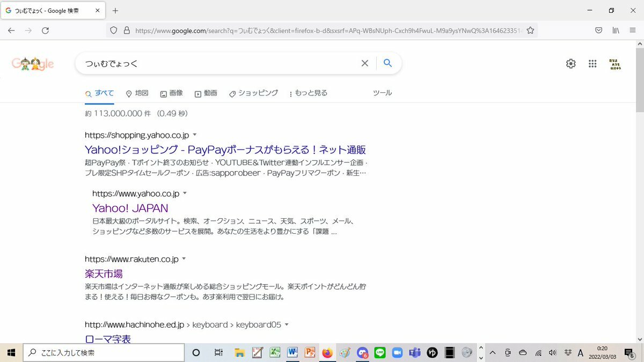Open Paint palette app on the taskbar
644x362 pixels.
tap(345, 352)
